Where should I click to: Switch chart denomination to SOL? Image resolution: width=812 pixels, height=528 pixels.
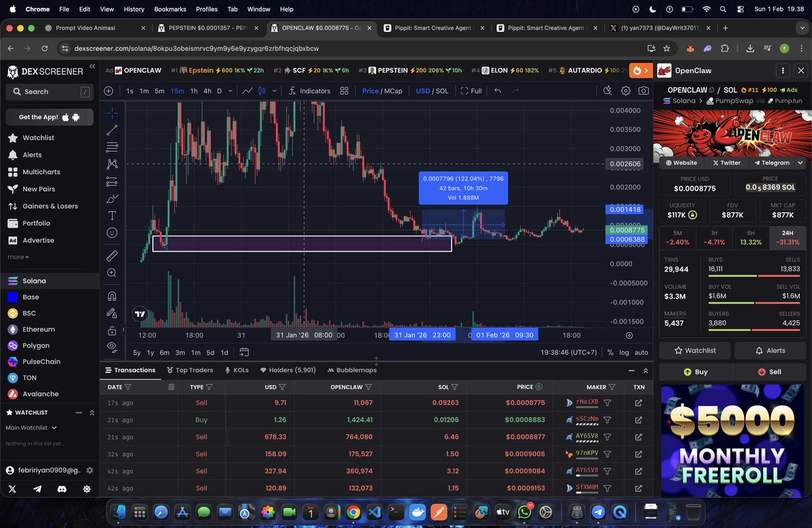(442, 91)
